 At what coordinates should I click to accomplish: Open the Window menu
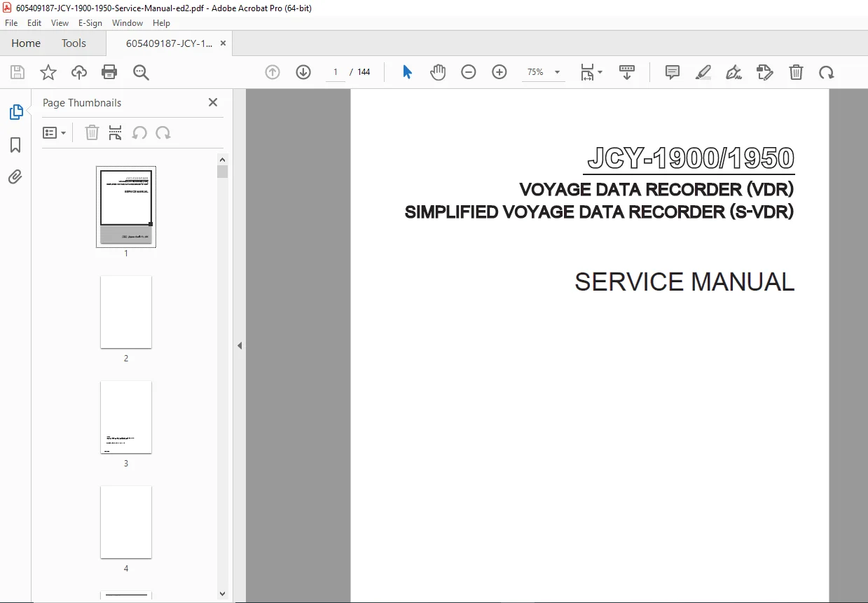128,23
